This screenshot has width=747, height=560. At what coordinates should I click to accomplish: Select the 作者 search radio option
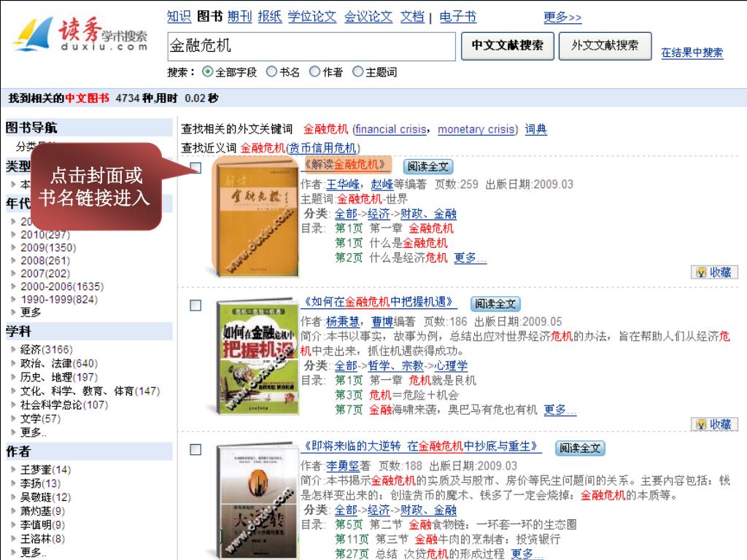tap(314, 72)
